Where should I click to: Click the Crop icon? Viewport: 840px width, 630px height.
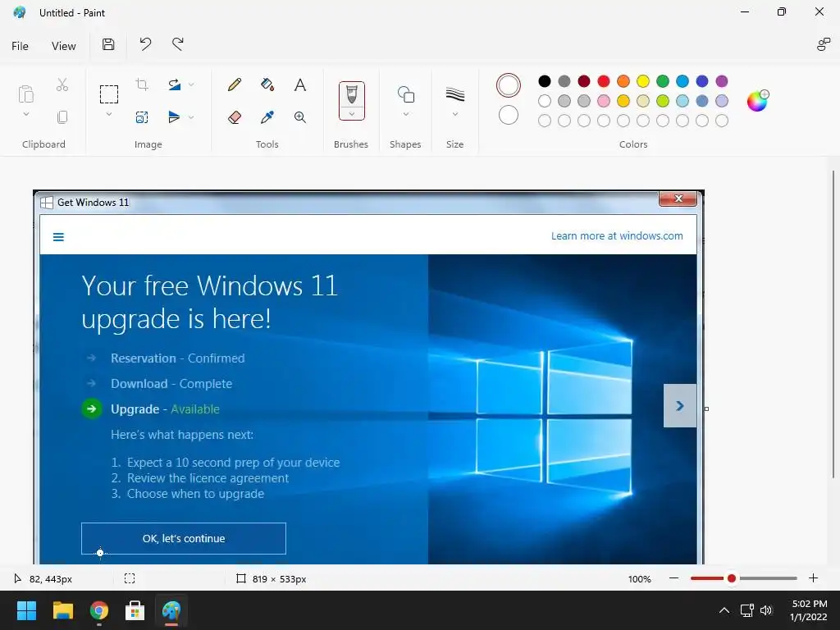pos(142,84)
